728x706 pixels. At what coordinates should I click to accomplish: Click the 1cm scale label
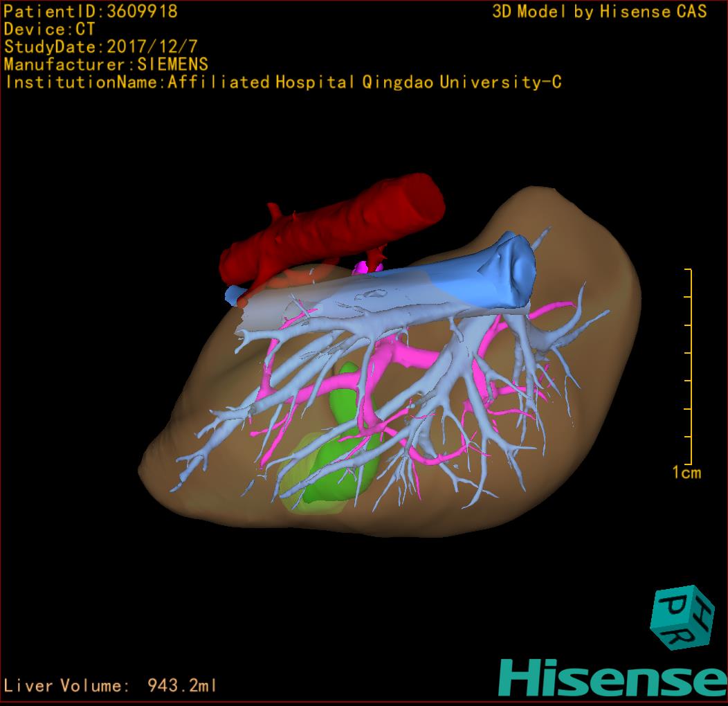[686, 473]
